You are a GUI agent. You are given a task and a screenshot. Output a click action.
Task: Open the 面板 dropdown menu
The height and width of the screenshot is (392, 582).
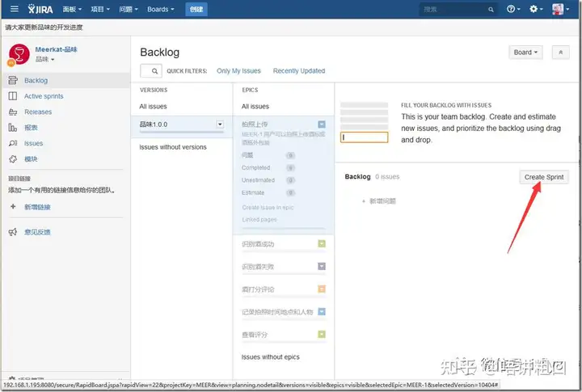[72, 9]
